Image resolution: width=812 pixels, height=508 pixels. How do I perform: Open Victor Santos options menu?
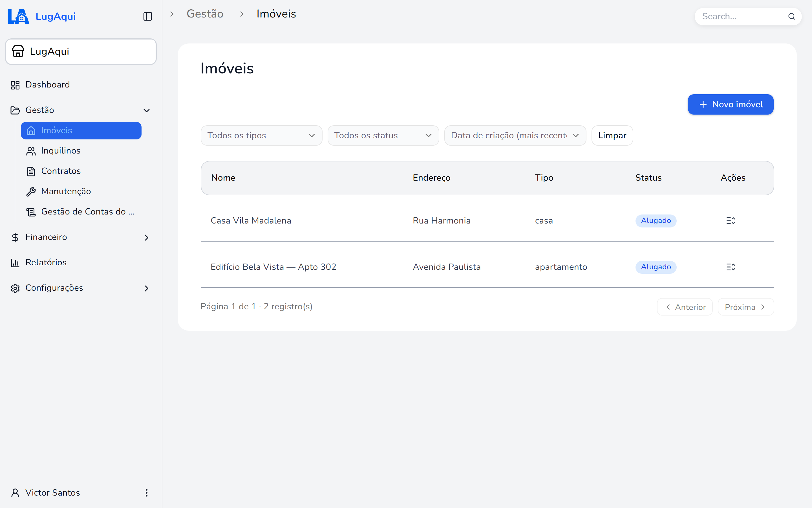click(x=147, y=492)
